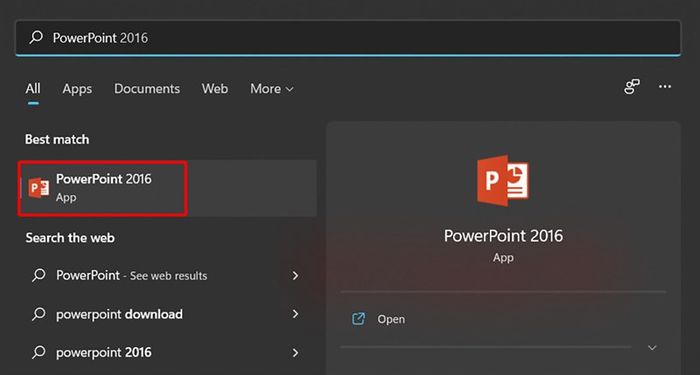Click into the search text field

(348, 38)
